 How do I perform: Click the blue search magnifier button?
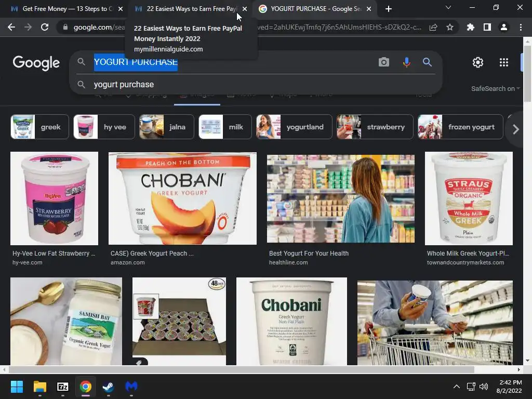427,62
